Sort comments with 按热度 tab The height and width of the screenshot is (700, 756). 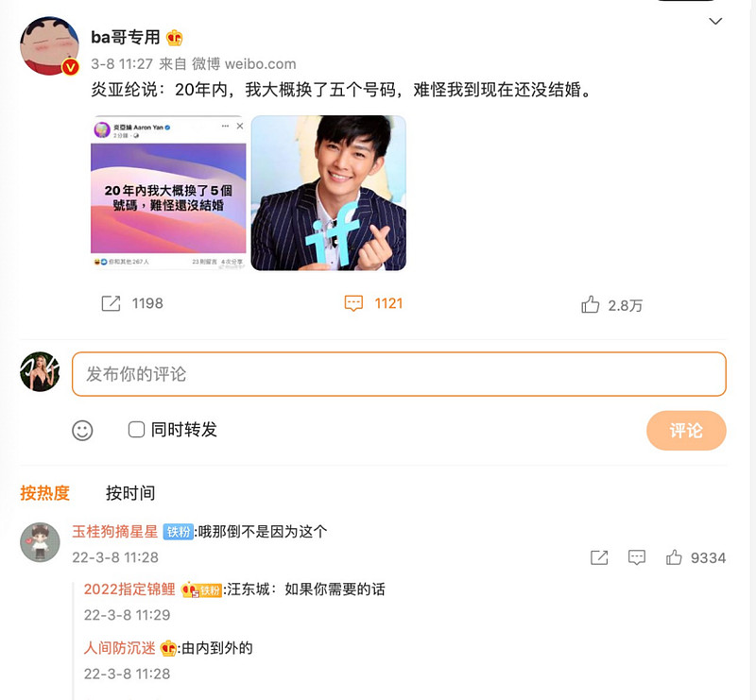(45, 492)
